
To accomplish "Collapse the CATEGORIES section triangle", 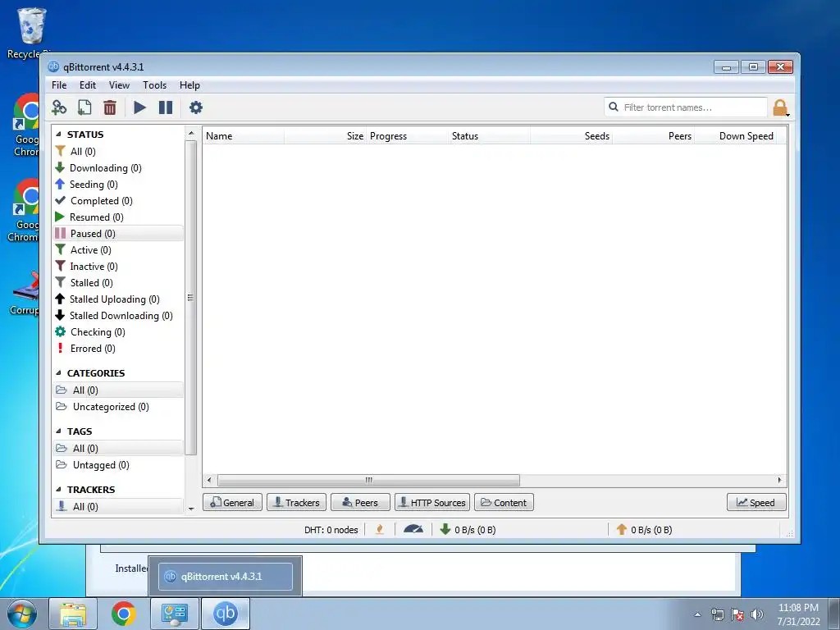I will coord(58,373).
